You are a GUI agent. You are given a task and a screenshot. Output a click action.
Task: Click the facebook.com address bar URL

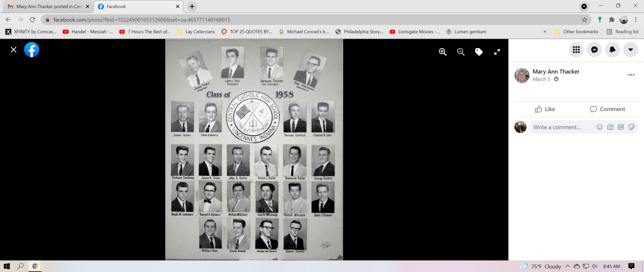click(142, 20)
